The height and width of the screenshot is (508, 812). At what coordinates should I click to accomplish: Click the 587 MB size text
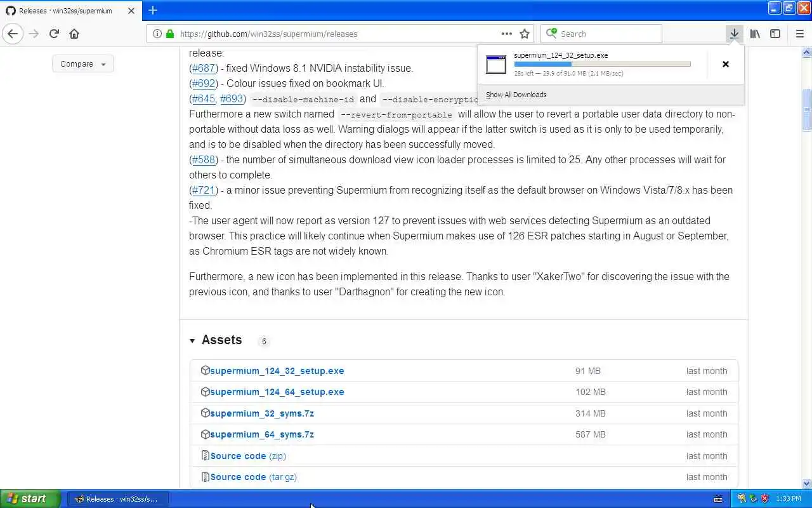tap(591, 434)
